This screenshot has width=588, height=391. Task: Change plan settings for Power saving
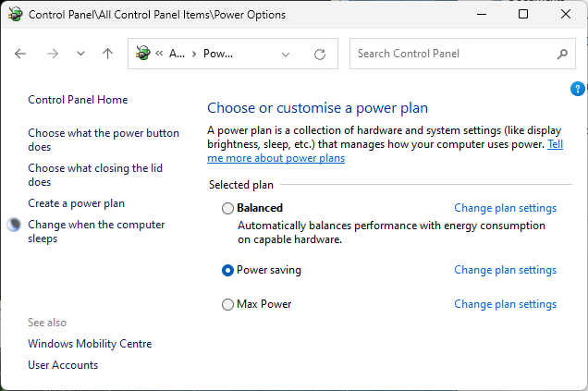pyautogui.click(x=505, y=270)
